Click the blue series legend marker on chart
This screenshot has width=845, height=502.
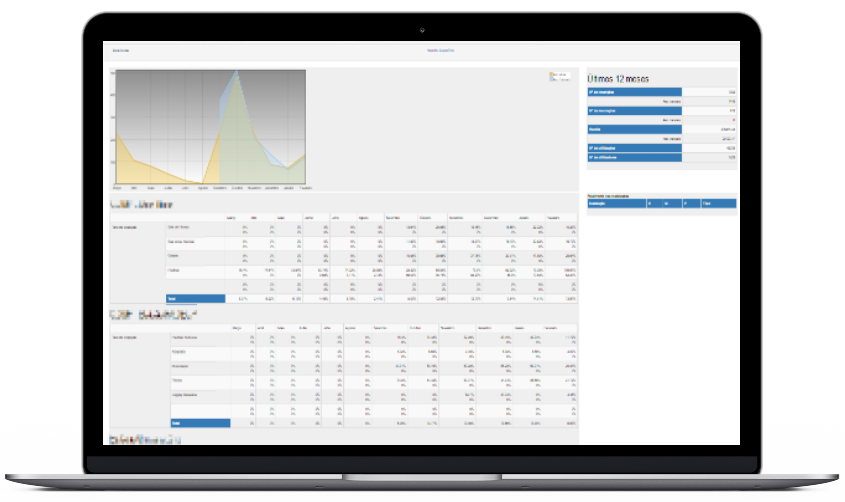(x=553, y=78)
